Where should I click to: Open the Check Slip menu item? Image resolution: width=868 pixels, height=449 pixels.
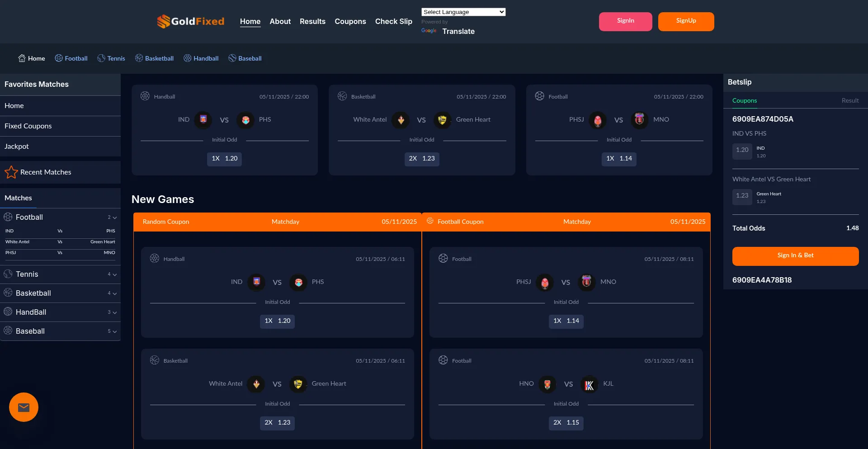point(393,22)
